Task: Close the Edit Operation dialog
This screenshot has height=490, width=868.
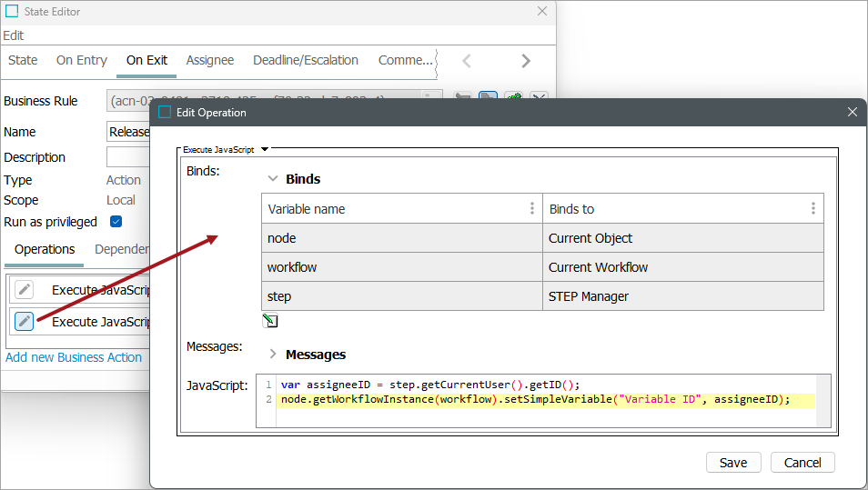Action: point(852,112)
